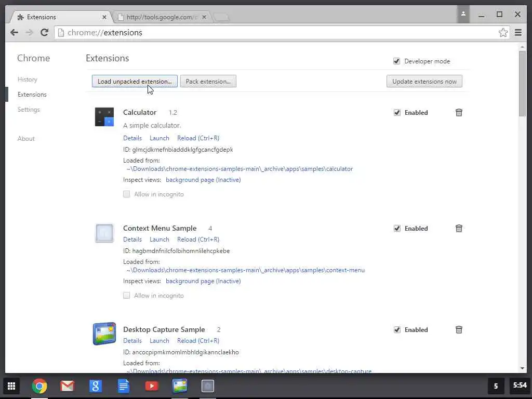This screenshot has width=532, height=399.
Task: Open the user profile button in title bar
Action: [x=463, y=14]
